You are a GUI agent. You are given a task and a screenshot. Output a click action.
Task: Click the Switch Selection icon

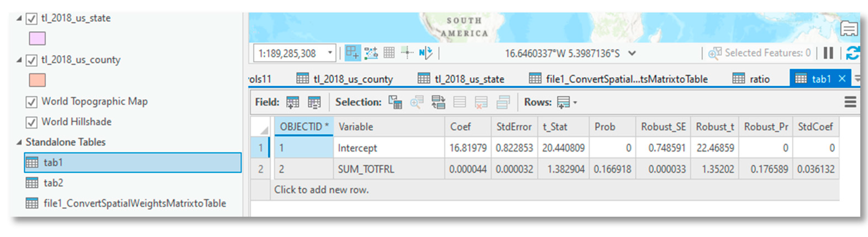click(x=438, y=102)
